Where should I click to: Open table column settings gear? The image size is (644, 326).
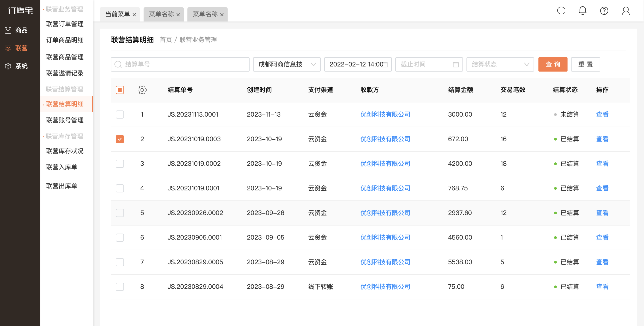pyautogui.click(x=142, y=90)
